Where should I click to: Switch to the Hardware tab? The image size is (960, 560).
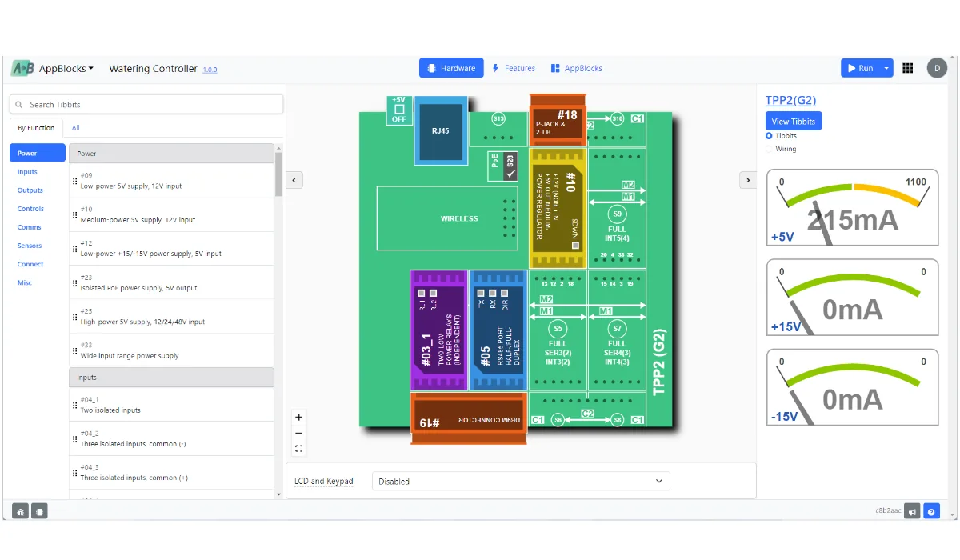point(451,68)
